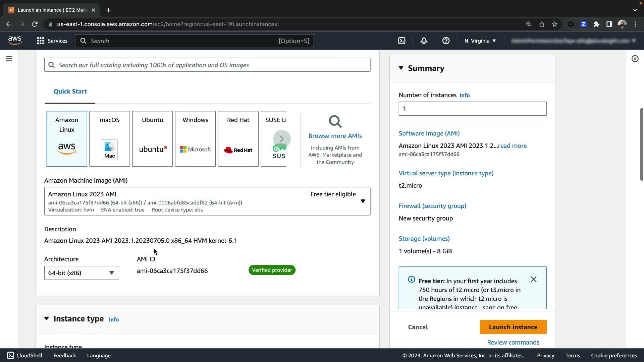Select the Quick Start tab
This screenshot has height=362, width=644.
click(x=70, y=92)
